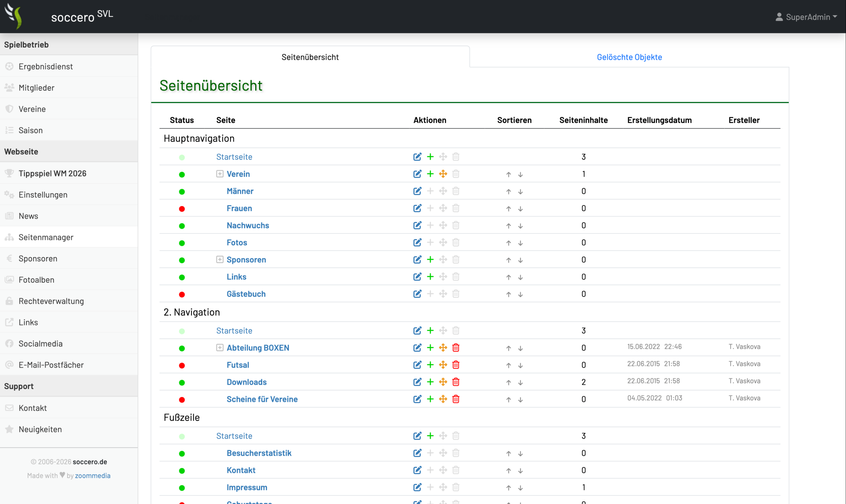Open Socialmedia in sidebar
The height and width of the screenshot is (504, 846).
[69, 343]
